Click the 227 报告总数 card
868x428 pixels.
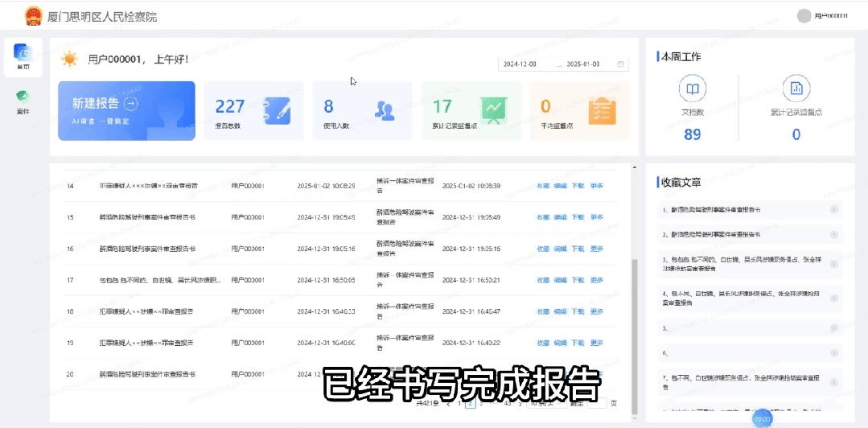[x=254, y=111]
